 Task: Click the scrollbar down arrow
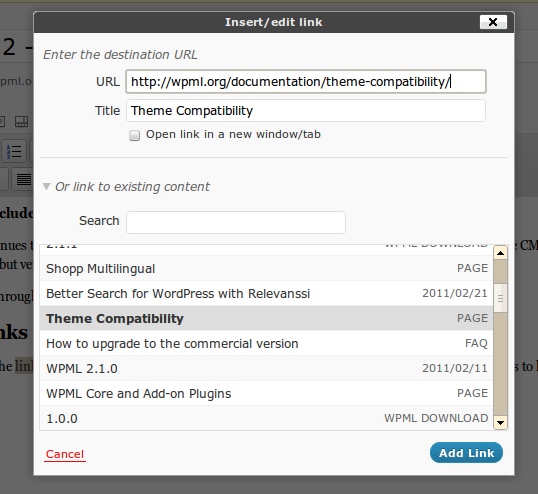[x=500, y=422]
